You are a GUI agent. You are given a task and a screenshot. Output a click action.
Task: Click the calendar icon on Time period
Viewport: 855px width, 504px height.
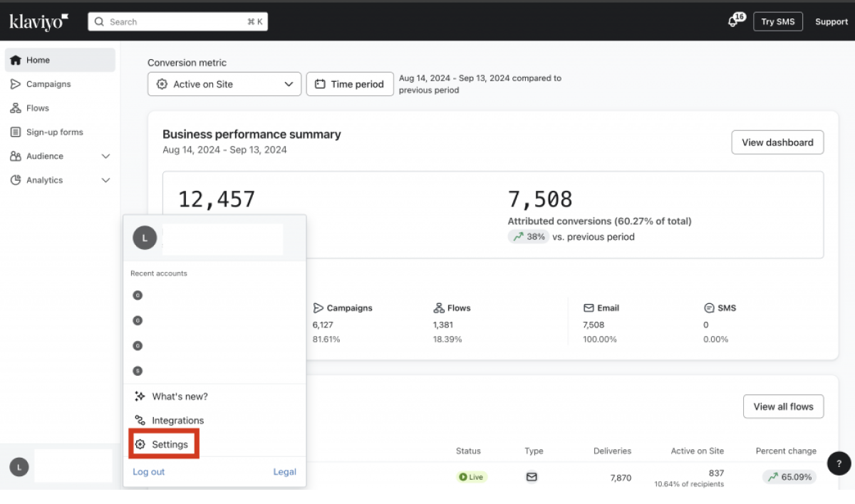coord(321,84)
